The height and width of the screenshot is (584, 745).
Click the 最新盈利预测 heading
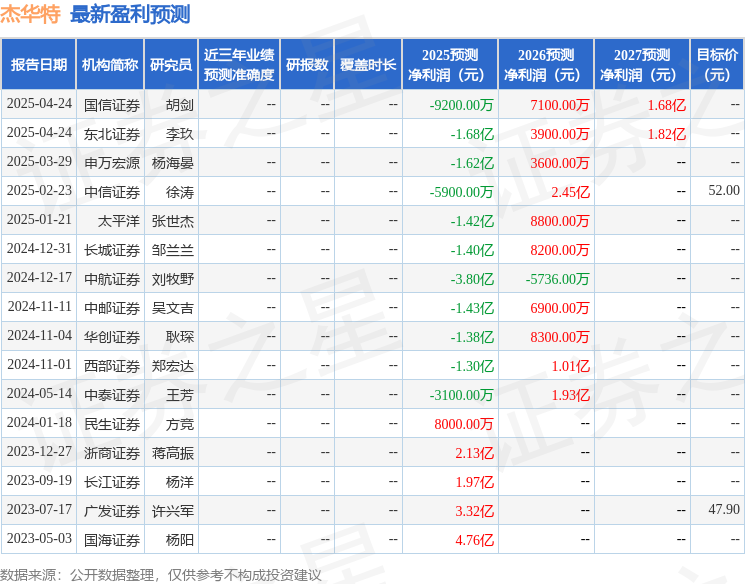tap(130, 14)
